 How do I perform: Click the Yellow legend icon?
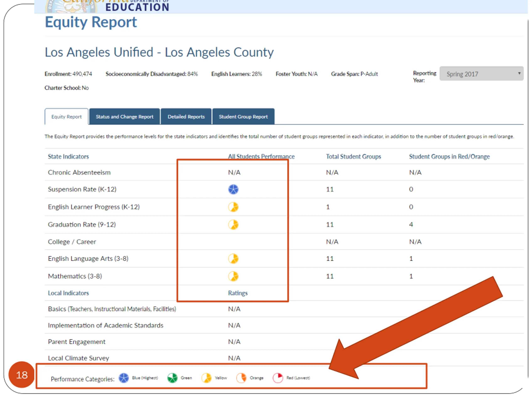click(x=206, y=378)
